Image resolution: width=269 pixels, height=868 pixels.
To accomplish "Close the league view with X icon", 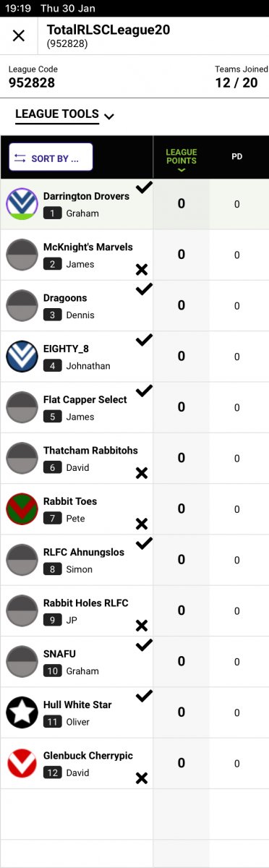I will pyautogui.click(x=19, y=35).
